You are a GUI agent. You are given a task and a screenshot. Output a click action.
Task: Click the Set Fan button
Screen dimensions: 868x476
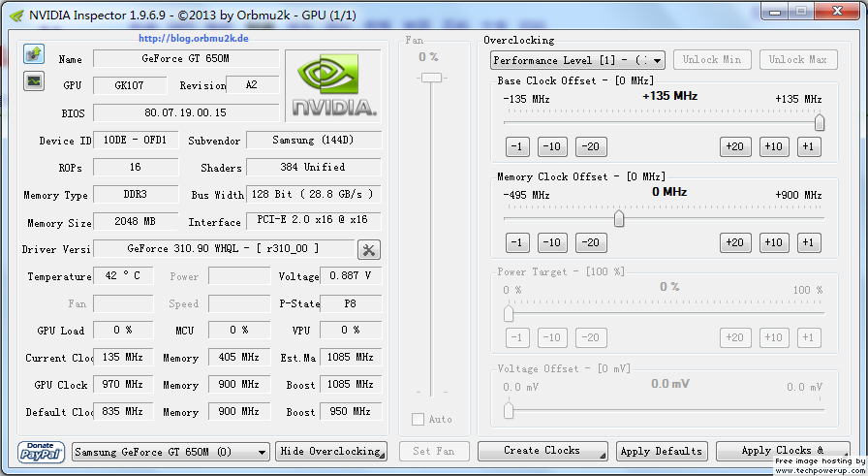tap(434, 452)
